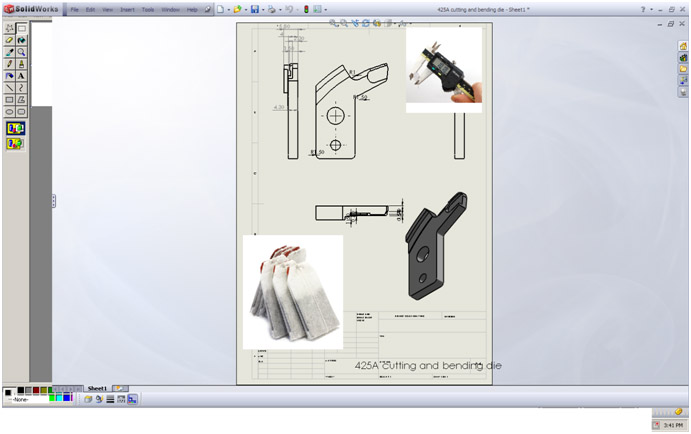Viewport: 691px width, 434px height.
Task: Select the Rounded Rectangle shape tool
Action: pos(21,111)
